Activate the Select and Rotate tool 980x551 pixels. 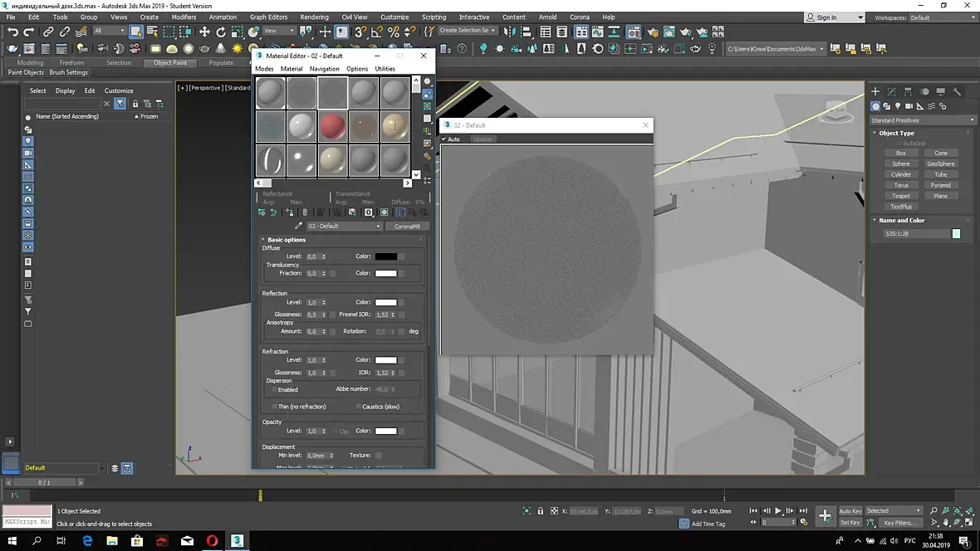click(221, 32)
